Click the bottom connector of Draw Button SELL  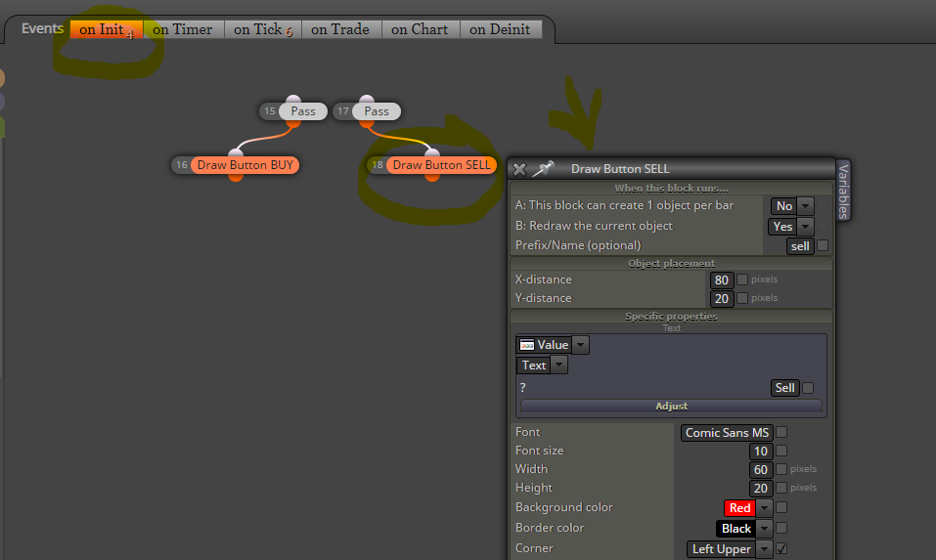tap(432, 177)
